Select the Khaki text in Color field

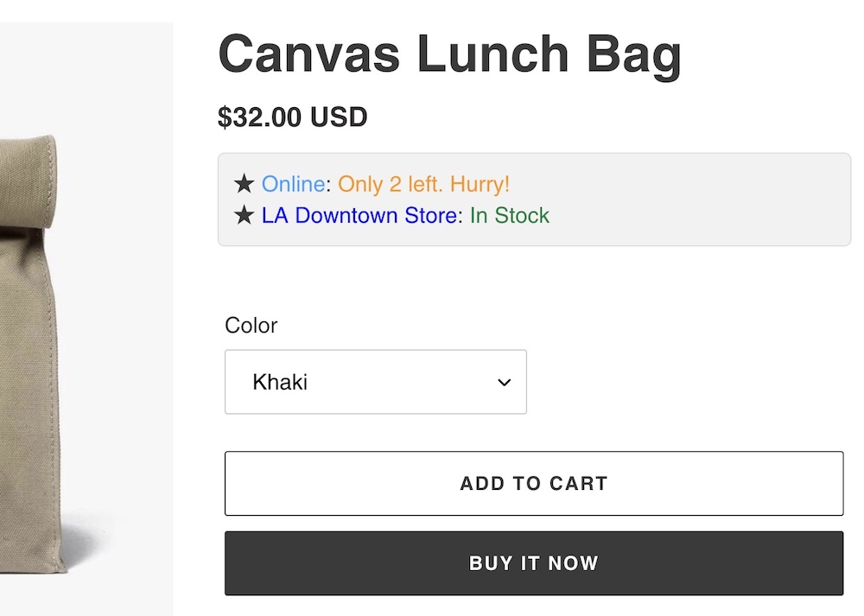point(280,382)
